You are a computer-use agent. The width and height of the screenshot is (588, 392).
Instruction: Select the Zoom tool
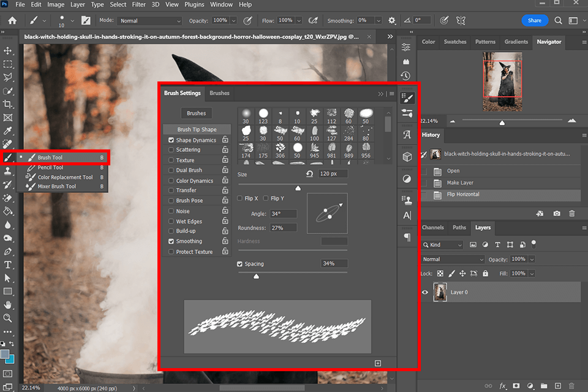click(x=7, y=318)
